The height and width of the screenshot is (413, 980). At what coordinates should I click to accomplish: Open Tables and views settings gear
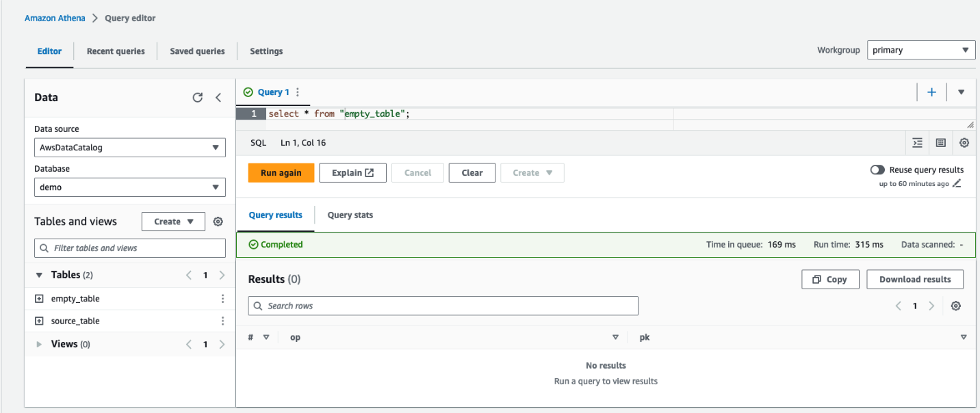click(218, 221)
